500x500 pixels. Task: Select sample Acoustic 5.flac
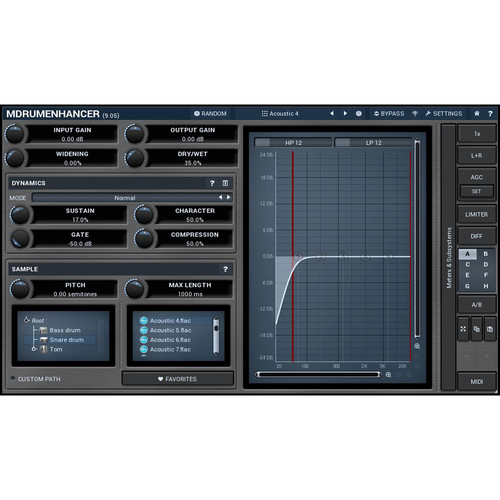(165, 330)
